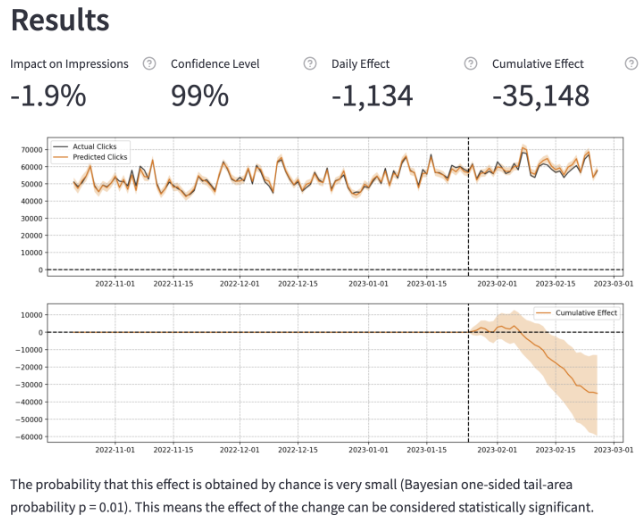
Task: Click the statistical significance explanation paragraph
Action: 302,495
